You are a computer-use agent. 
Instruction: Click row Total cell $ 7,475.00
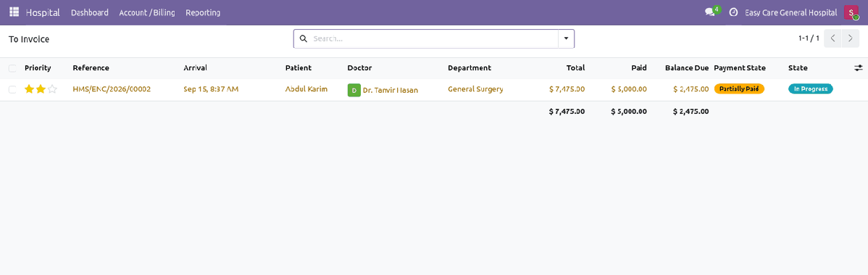[x=567, y=89]
